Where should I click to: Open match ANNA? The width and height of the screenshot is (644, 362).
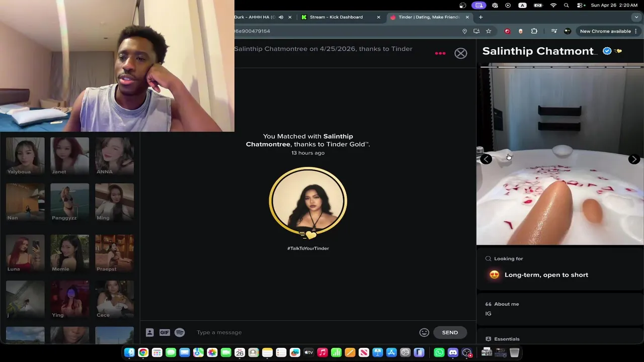[114, 156]
